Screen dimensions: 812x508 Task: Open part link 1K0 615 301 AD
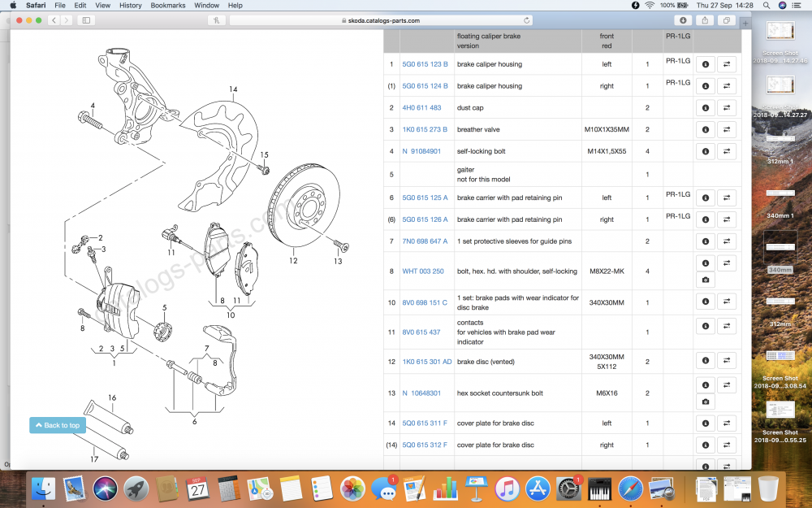(427, 362)
